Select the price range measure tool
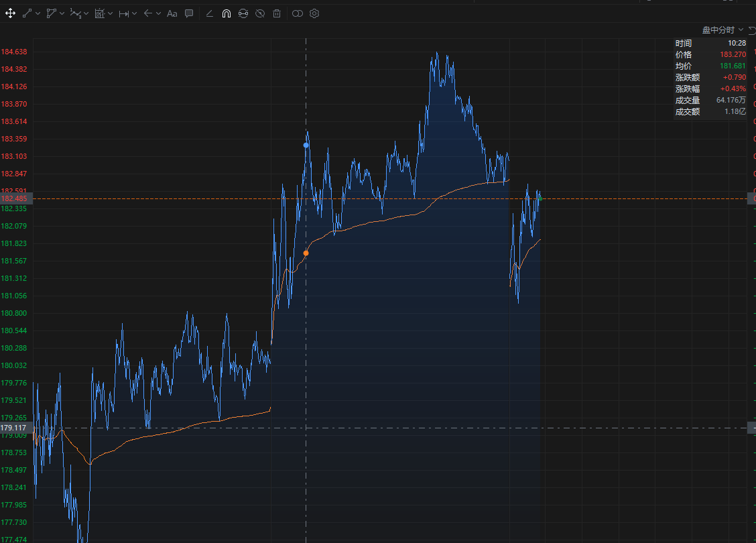756x543 pixels. pos(124,13)
